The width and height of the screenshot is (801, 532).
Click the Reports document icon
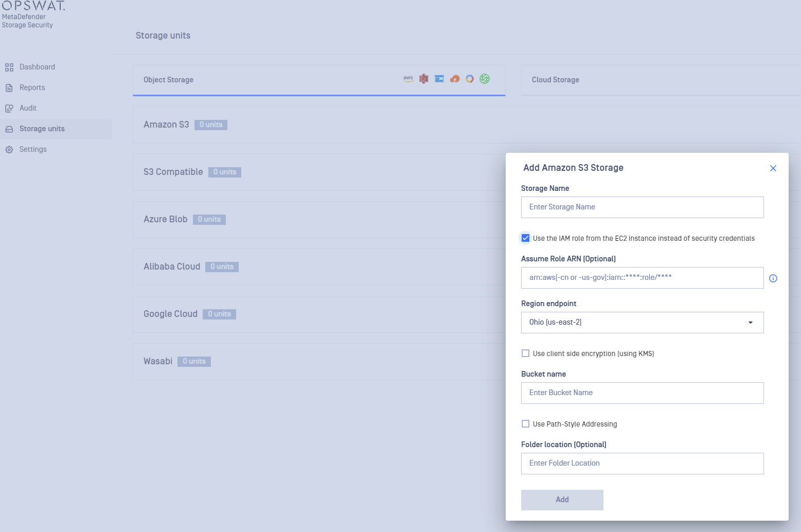point(9,88)
